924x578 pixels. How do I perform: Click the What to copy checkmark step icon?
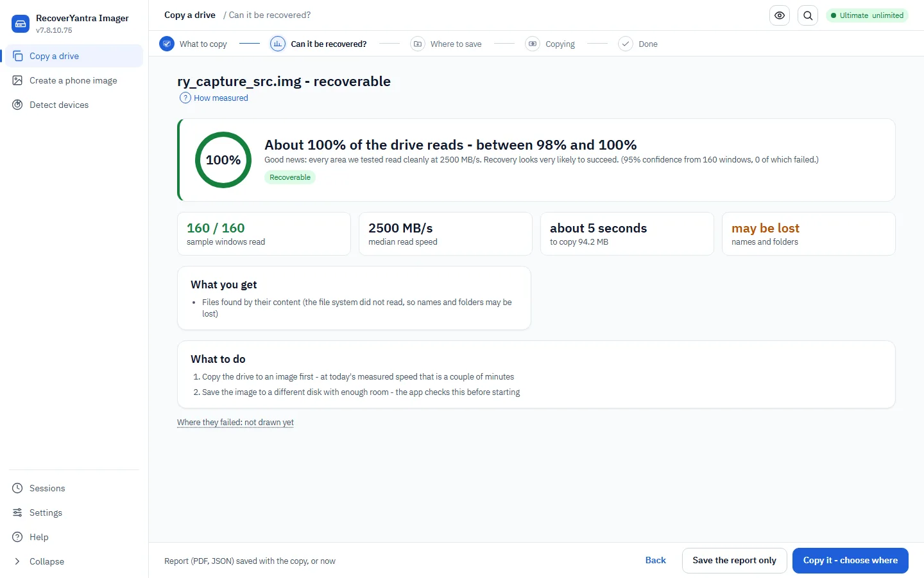(167, 44)
